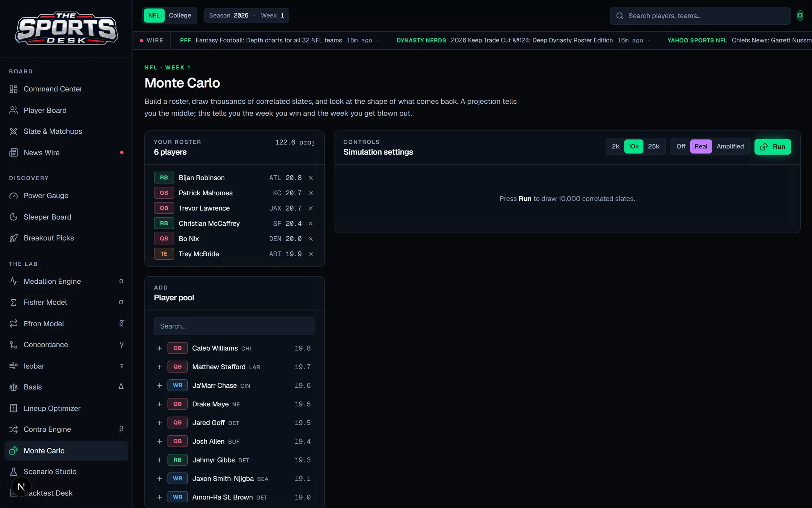Set simulation count to 10k

[x=633, y=146]
